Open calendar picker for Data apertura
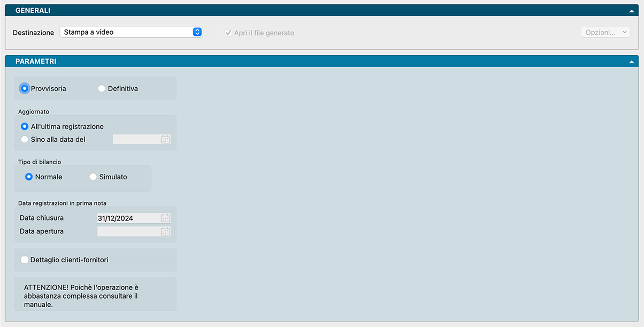Image resolution: width=644 pixels, height=327 pixels. (165, 232)
